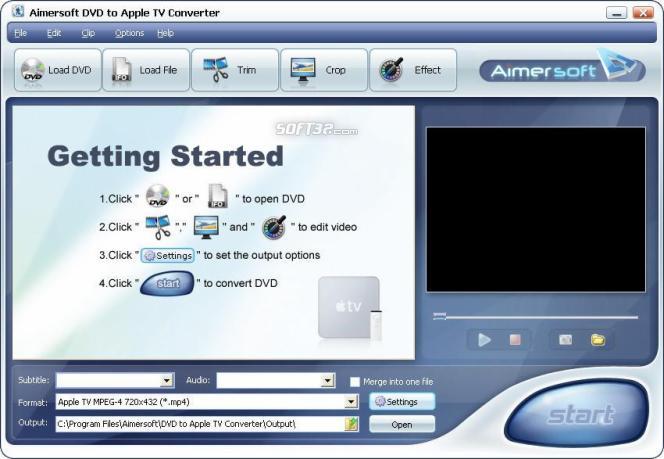The width and height of the screenshot is (664, 459).
Task: Click scissors icon in Getting Started step 2
Action: pos(158,227)
